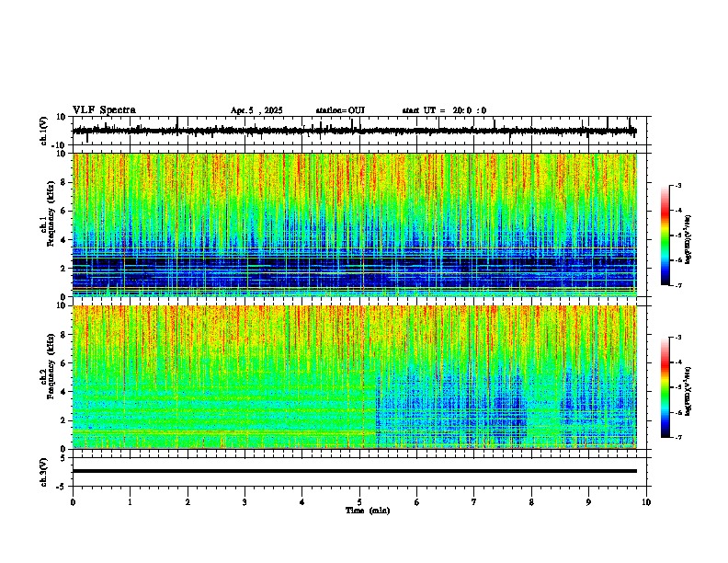Click the ch.2 spectrogram panel
728x563 pixels.
[x=355, y=377]
